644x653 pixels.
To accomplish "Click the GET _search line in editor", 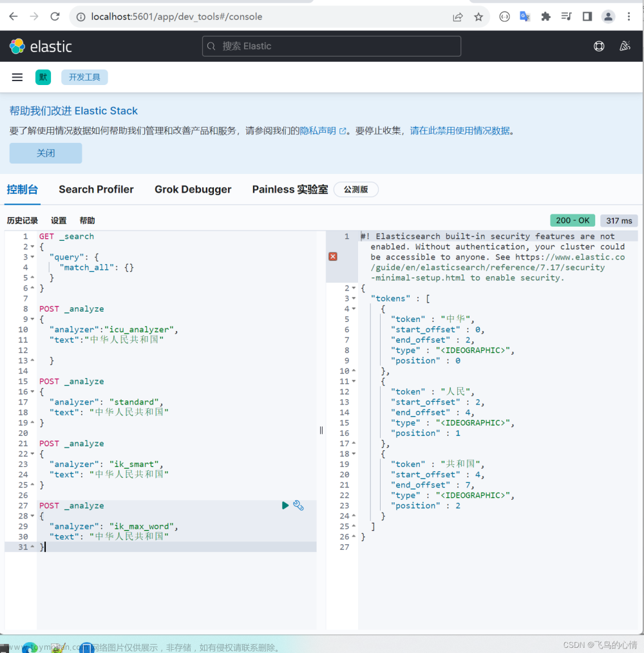I will pos(66,236).
